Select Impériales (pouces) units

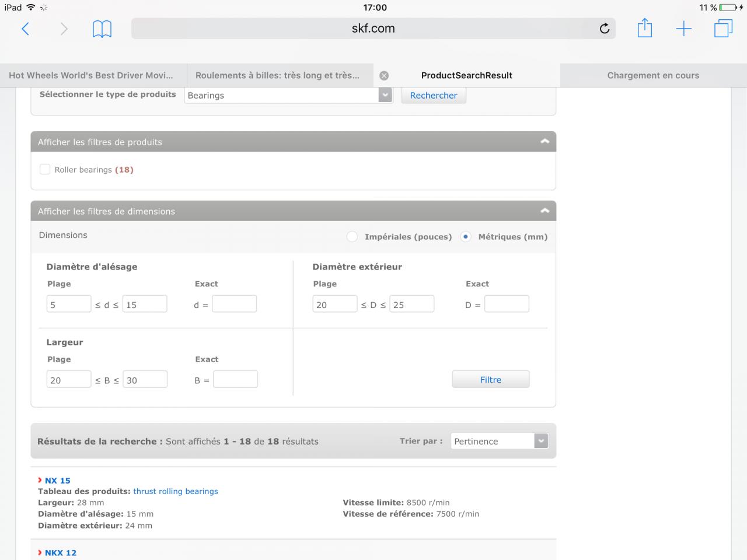point(352,237)
